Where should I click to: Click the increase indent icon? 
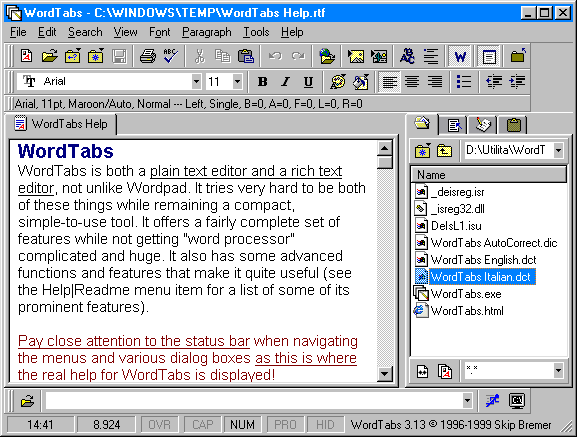pyautogui.click(x=517, y=81)
